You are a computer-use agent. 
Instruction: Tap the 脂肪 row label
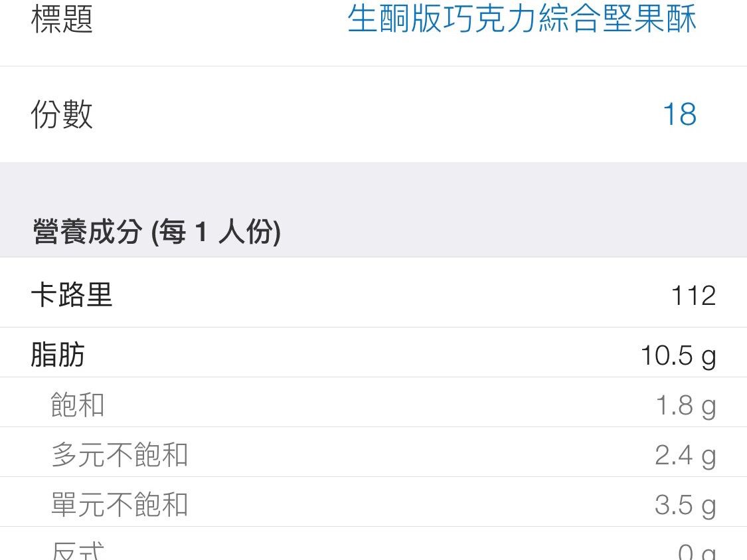pyautogui.click(x=58, y=355)
